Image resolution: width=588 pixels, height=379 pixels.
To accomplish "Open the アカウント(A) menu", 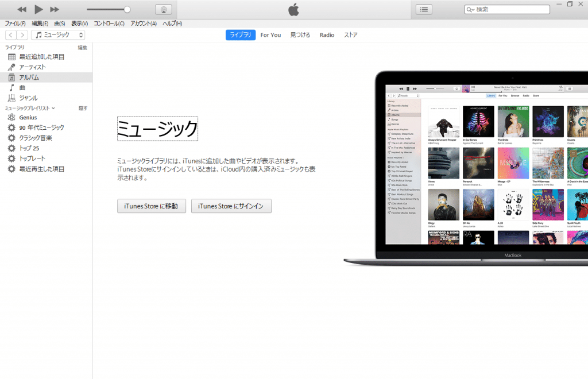I will point(143,23).
